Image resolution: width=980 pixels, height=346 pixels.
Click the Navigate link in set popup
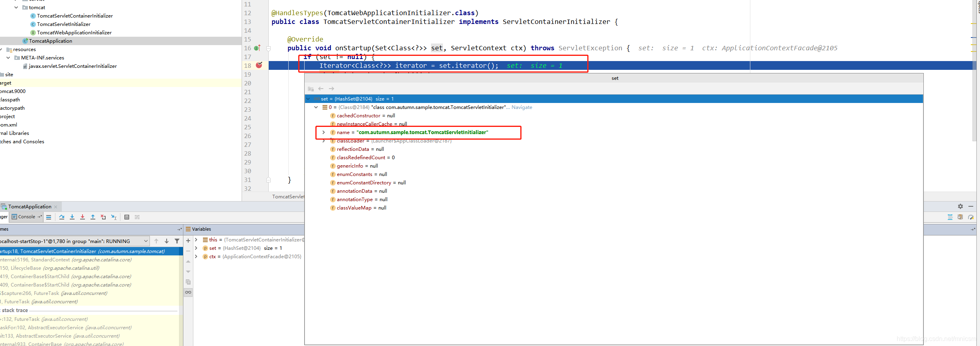point(522,107)
